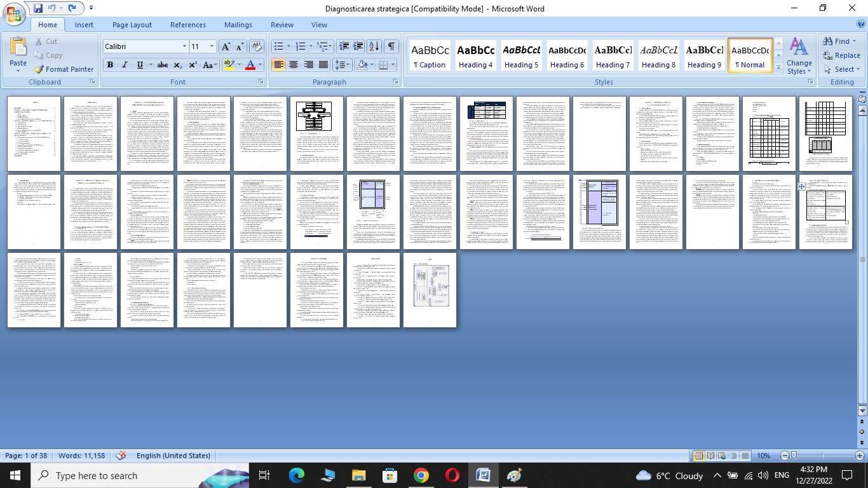Switch to the Page Layout tab
This screenshot has height=488, width=868.
[132, 25]
